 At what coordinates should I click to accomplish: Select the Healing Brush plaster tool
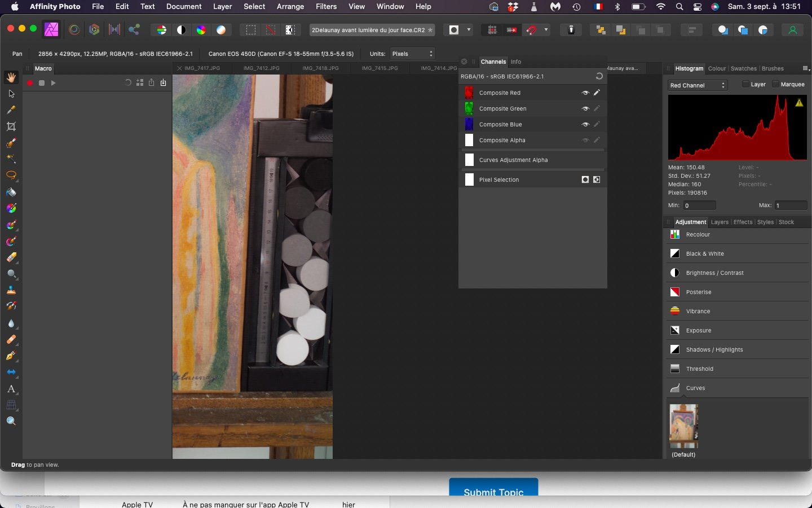click(x=11, y=340)
